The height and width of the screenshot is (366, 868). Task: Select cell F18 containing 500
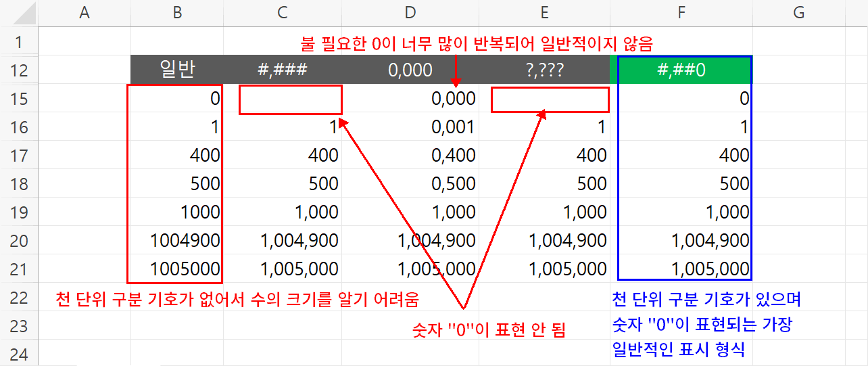pyautogui.click(x=681, y=183)
